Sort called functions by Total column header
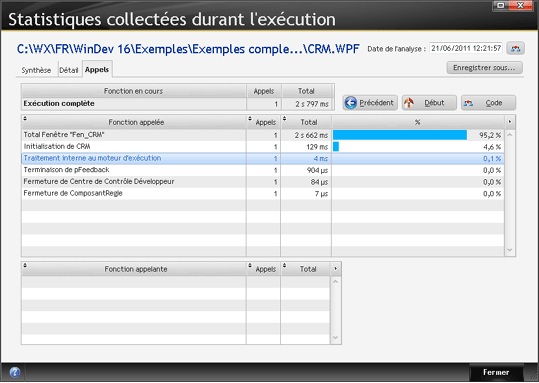 coord(306,122)
